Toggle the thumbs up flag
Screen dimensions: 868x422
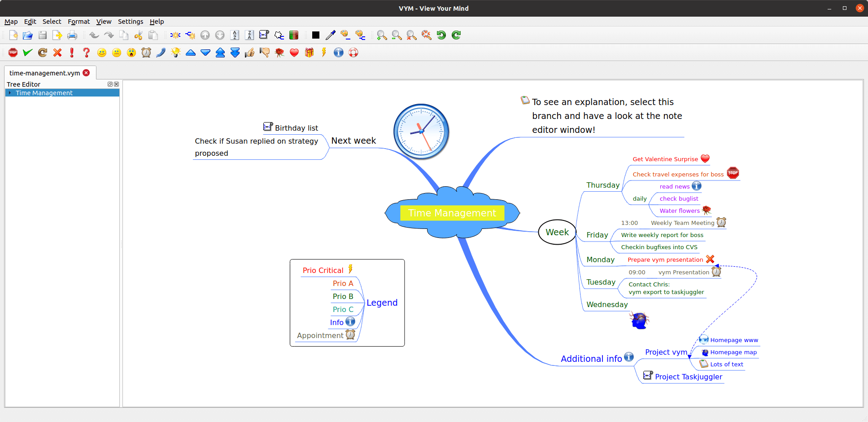coord(250,53)
